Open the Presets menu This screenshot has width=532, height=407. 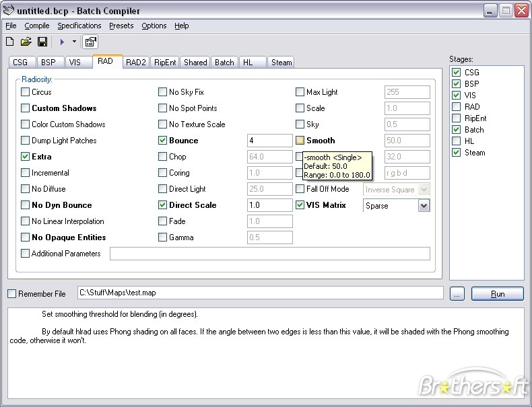[121, 26]
